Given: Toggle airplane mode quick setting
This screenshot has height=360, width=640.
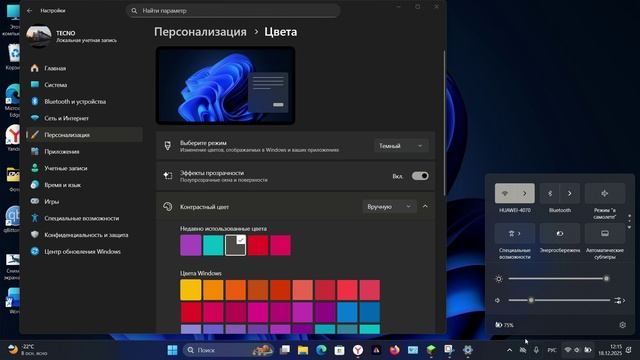Looking at the screenshot, I should coord(605,193).
